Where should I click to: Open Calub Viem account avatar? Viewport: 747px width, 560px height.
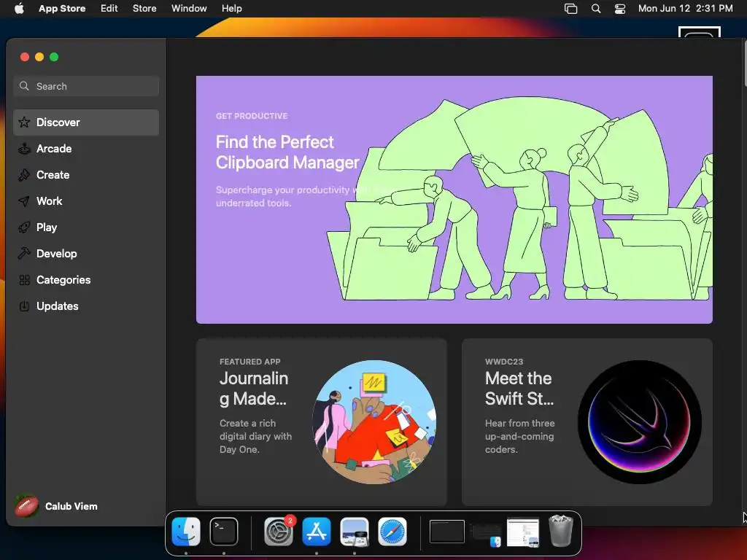(x=26, y=506)
